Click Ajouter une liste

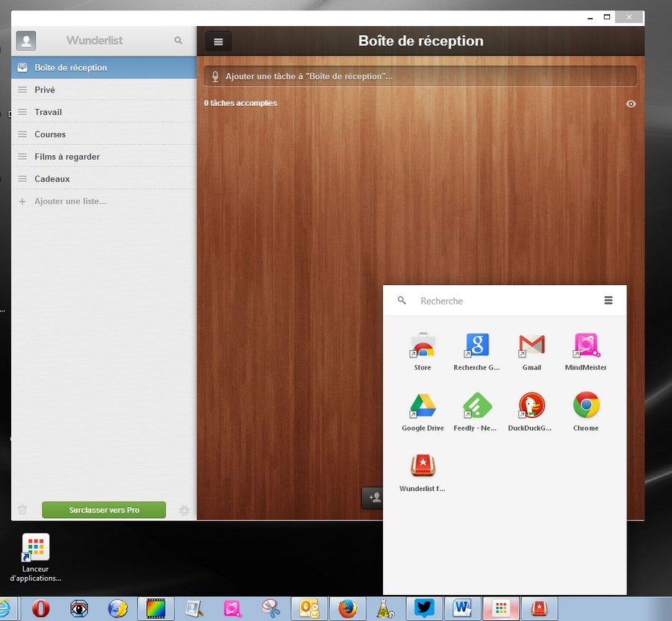click(x=70, y=202)
